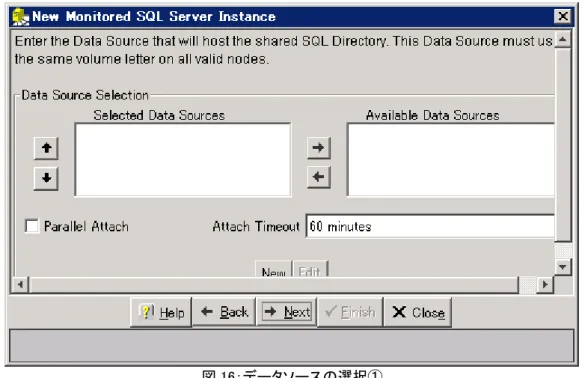Click right-arrow button to move source to Available

click(x=318, y=148)
